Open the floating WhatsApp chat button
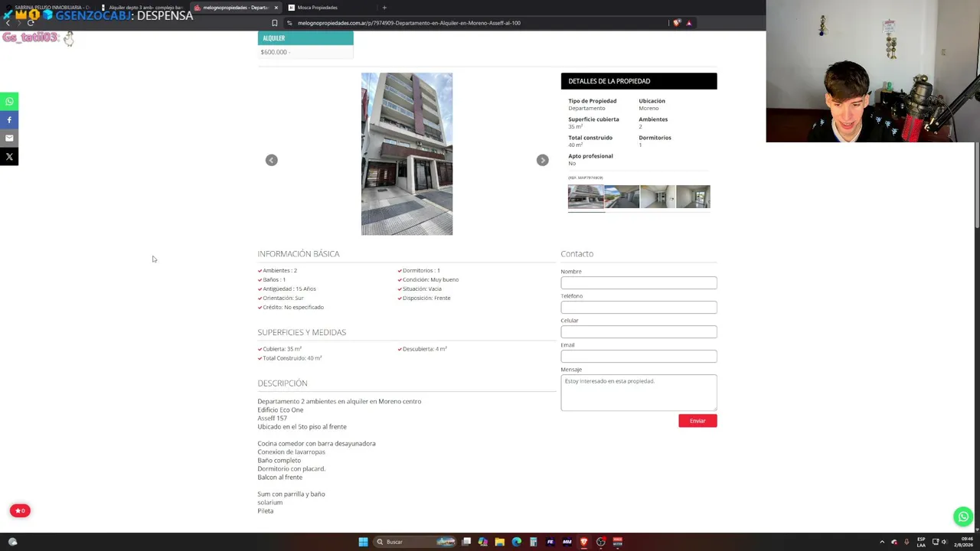 pyautogui.click(x=963, y=517)
